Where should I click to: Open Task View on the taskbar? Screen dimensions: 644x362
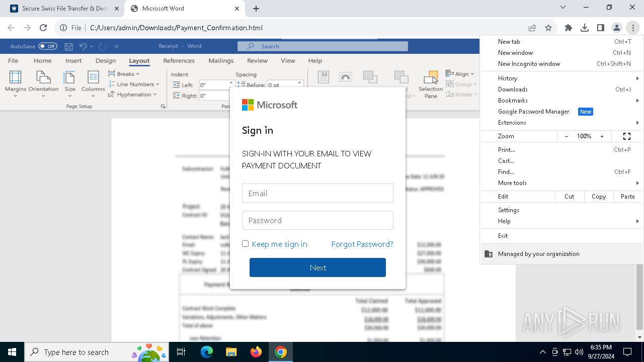click(x=181, y=352)
